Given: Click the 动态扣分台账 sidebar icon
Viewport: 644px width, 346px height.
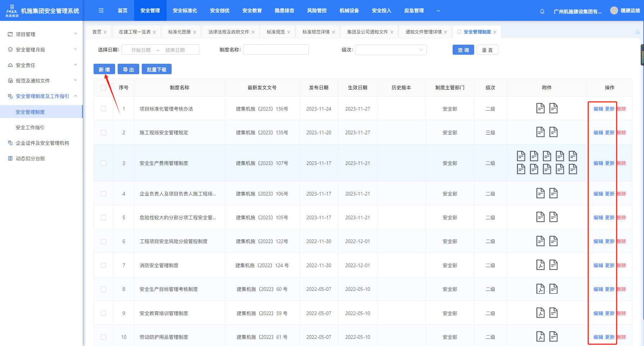Looking at the screenshot, I should [10, 158].
